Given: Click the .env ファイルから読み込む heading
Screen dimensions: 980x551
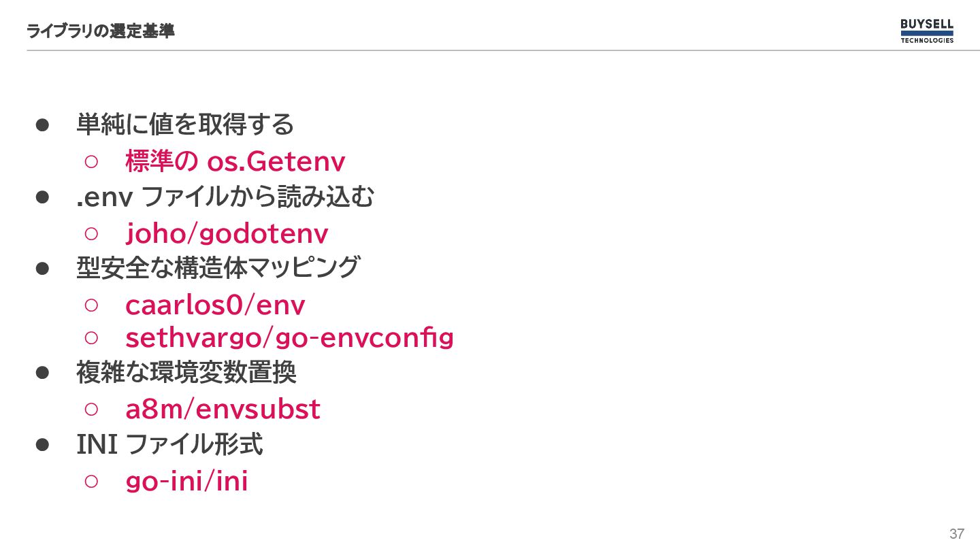Looking at the screenshot, I should (225, 197).
